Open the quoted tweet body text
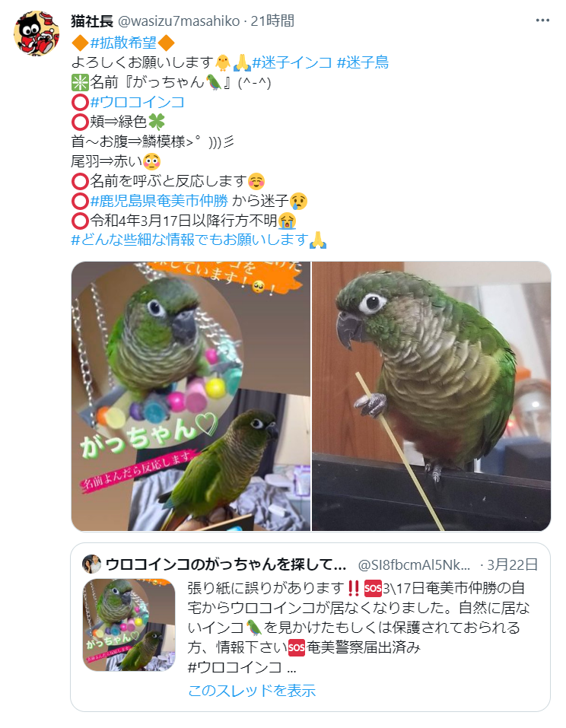Image resolution: width=566 pixels, height=728 pixels. 358,628
